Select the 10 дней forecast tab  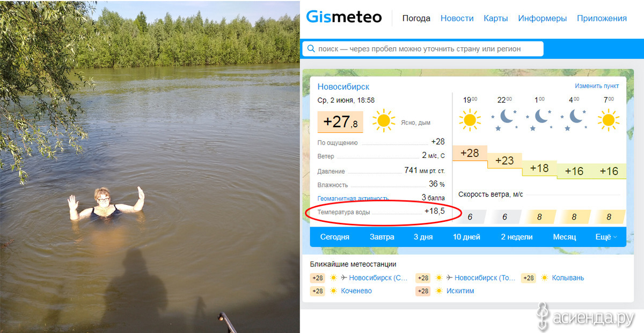click(466, 237)
